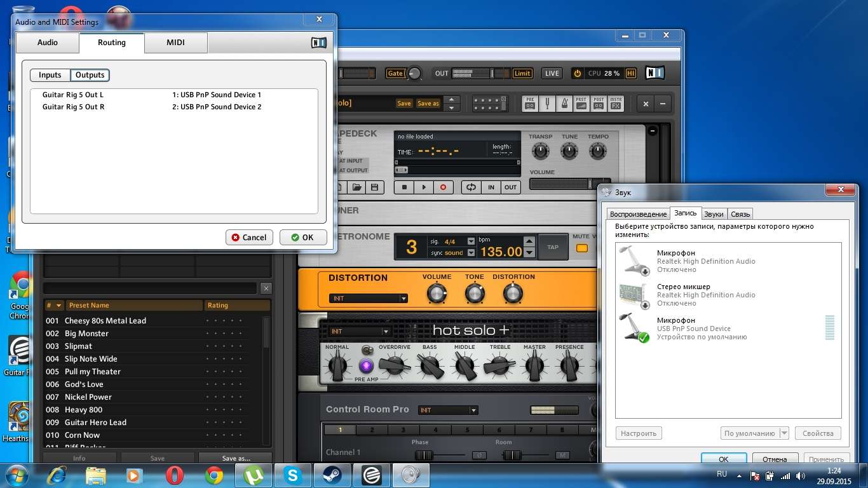Viewport: 868px width, 488px height.
Task: Toggle the PRST preset volume icon
Action: pos(581,104)
